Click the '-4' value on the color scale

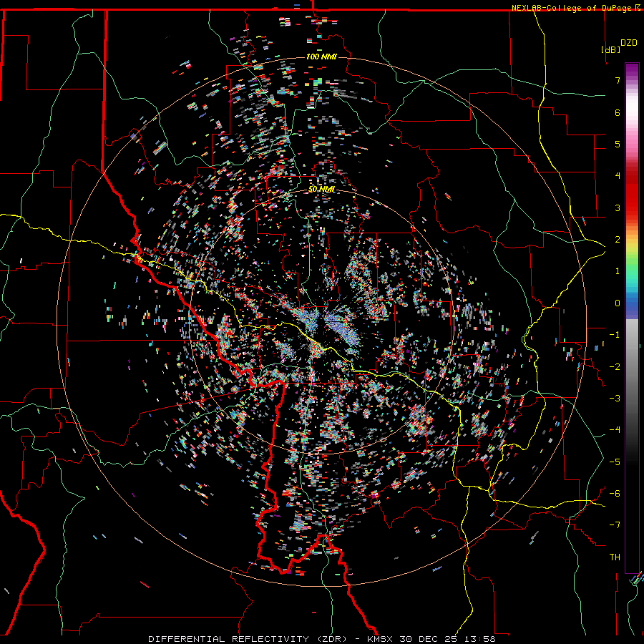click(x=615, y=430)
